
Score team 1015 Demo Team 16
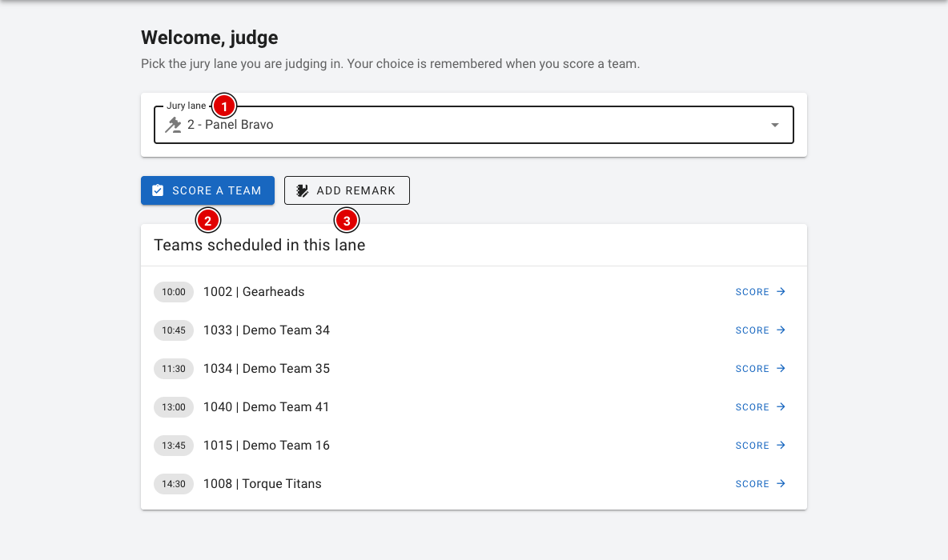point(760,446)
